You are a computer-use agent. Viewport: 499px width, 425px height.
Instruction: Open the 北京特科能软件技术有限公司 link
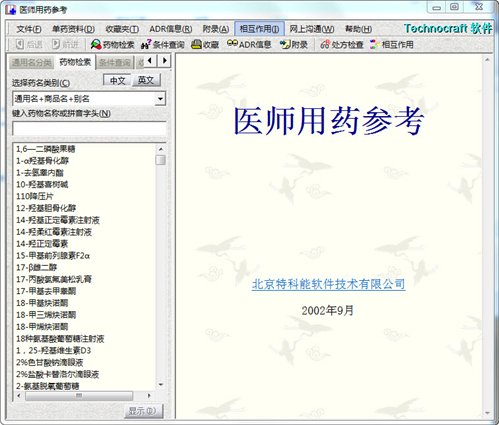click(328, 284)
